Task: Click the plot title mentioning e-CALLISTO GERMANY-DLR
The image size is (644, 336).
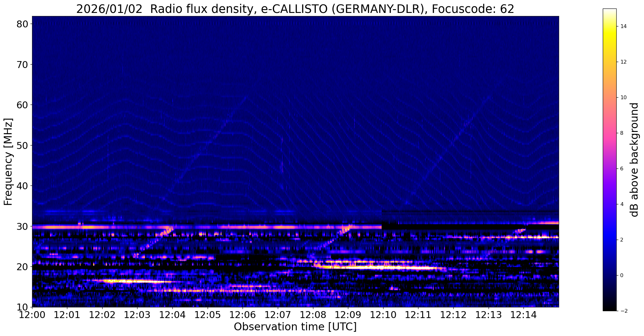Action: pyautogui.click(x=295, y=9)
